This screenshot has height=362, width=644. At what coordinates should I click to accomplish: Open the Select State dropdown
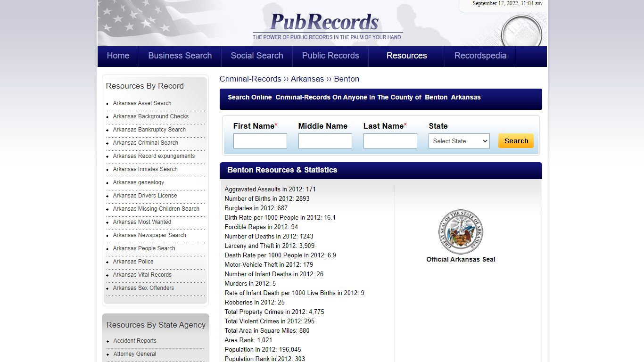click(x=459, y=141)
